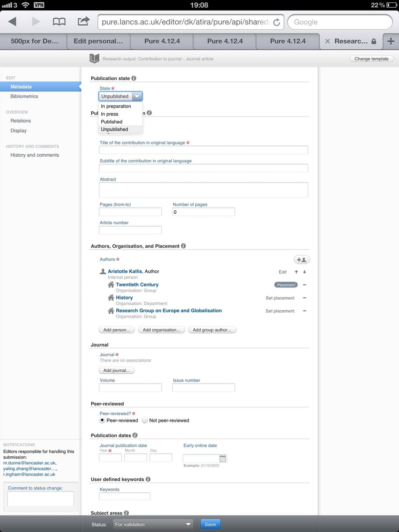399x532 pixels.
Task: Click inside the Comment to status change field
Action: (x=40, y=498)
